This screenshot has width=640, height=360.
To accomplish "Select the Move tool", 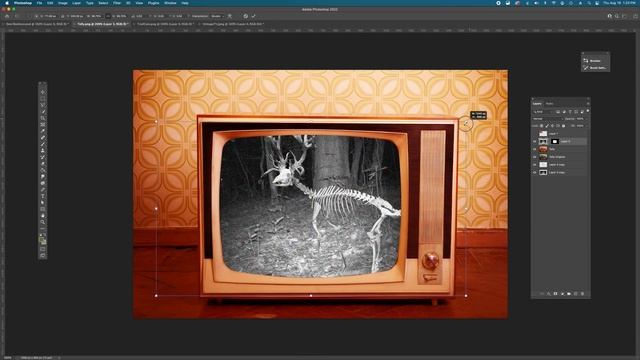I will click(43, 92).
